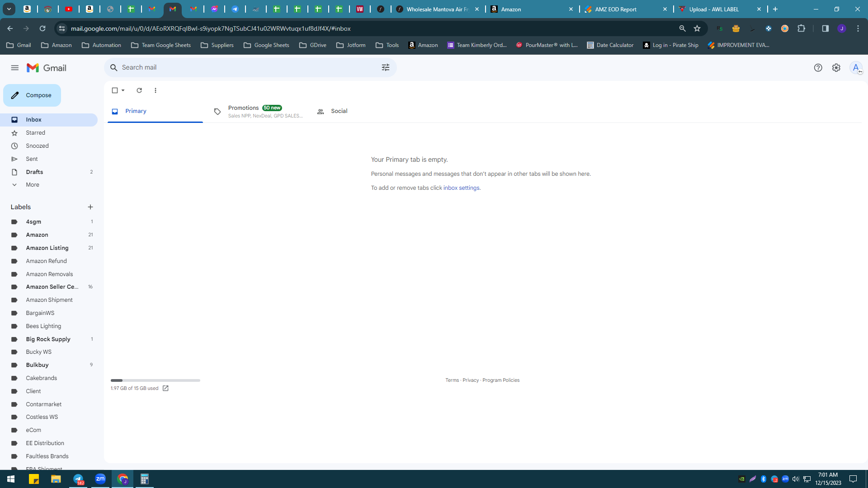Open the Gmail bookmarks folder
The width and height of the screenshot is (868, 488).
coord(19,45)
